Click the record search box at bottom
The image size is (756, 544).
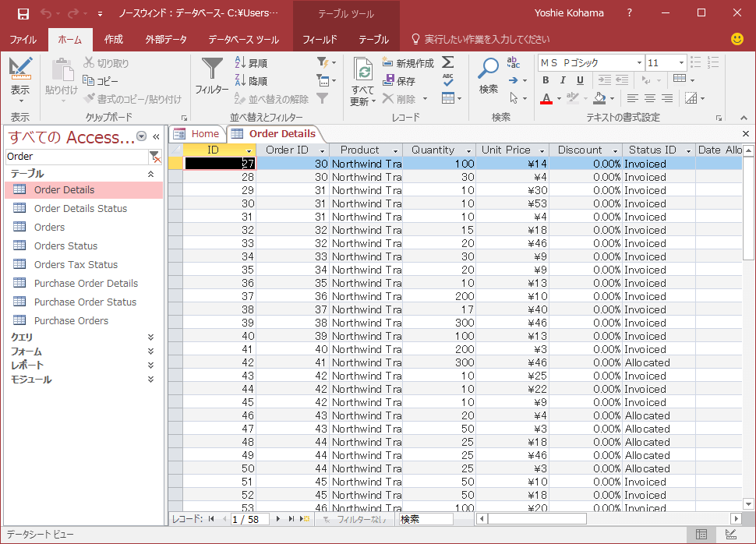(426, 519)
